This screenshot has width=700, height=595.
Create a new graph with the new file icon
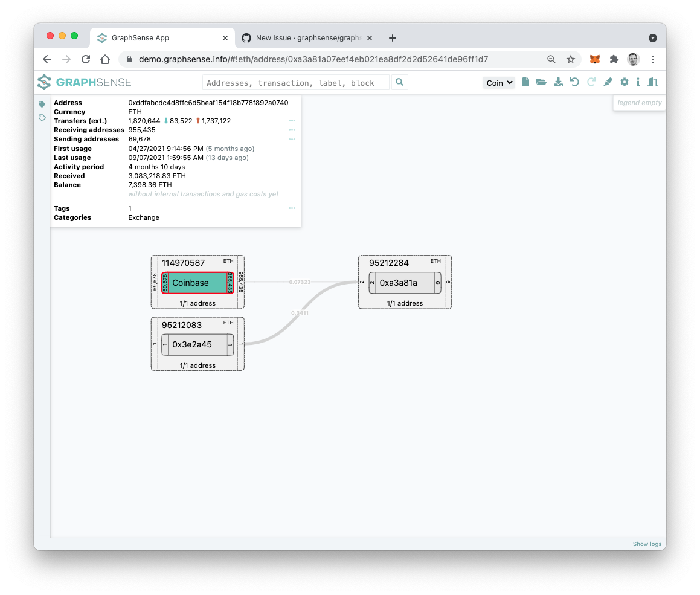[x=525, y=82]
